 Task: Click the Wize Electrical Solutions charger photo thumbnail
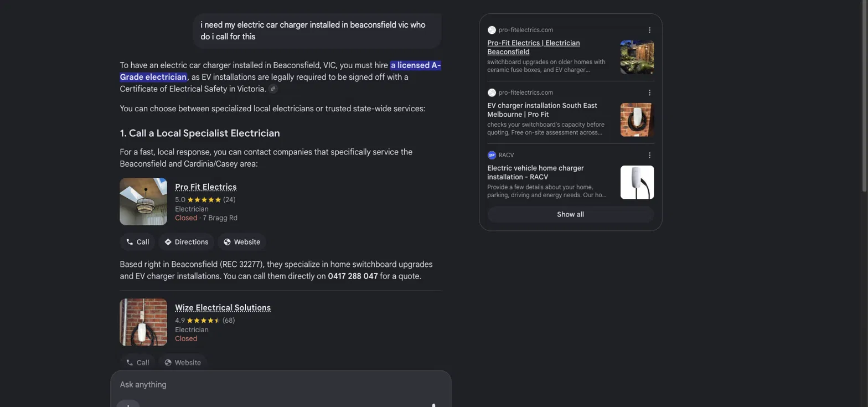(x=143, y=322)
